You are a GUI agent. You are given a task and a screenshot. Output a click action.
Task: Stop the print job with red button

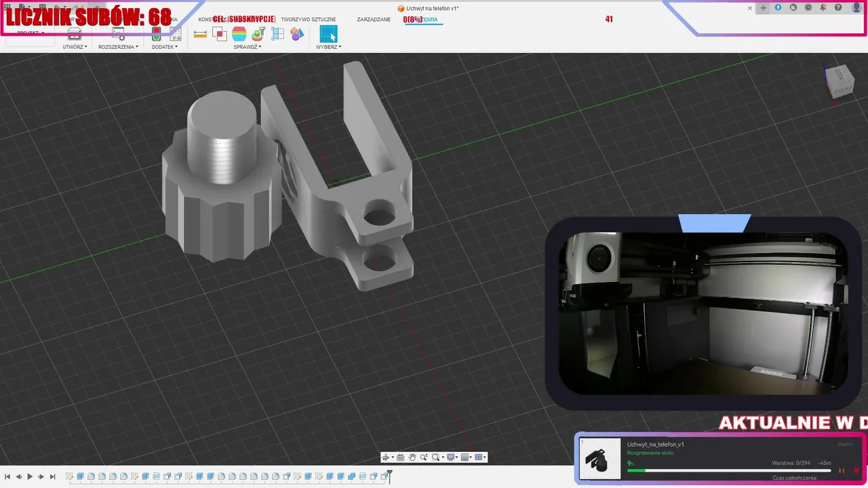tap(856, 470)
